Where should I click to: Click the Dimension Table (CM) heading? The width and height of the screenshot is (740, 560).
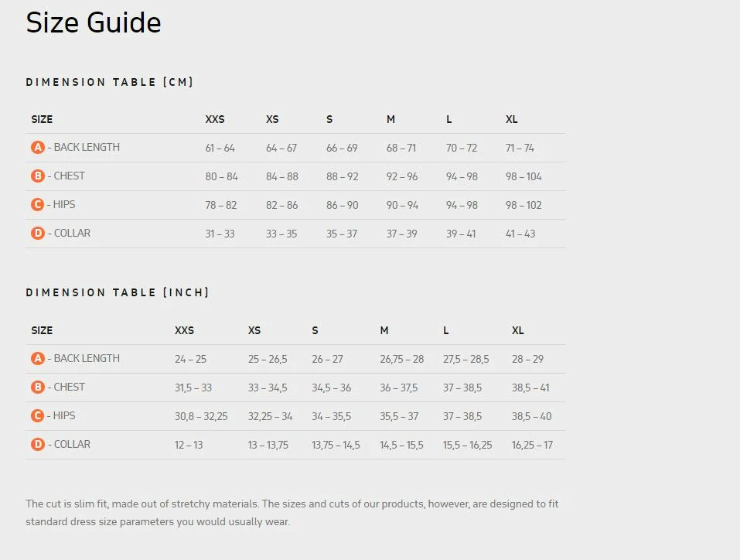pos(110,82)
